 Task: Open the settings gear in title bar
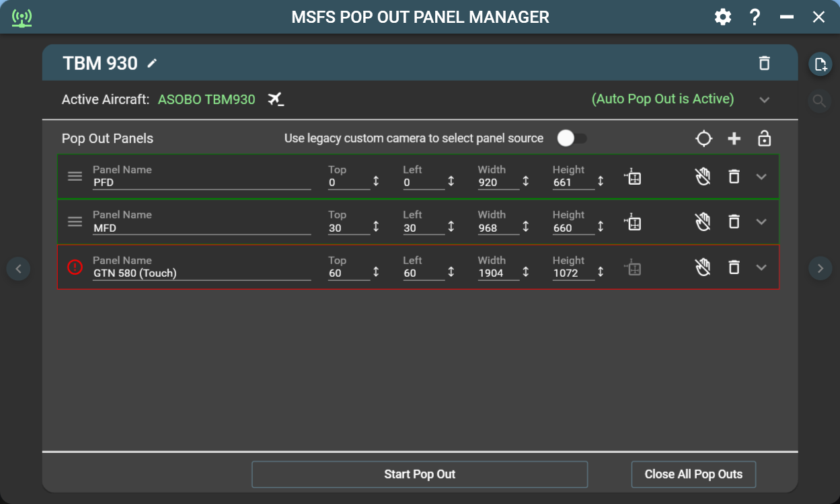point(723,17)
